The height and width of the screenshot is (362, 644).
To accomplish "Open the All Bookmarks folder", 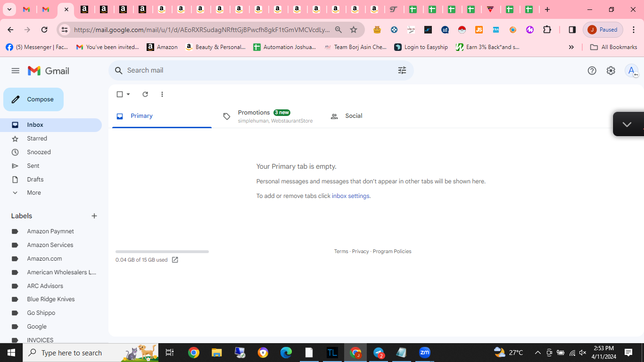I will pyautogui.click(x=613, y=47).
